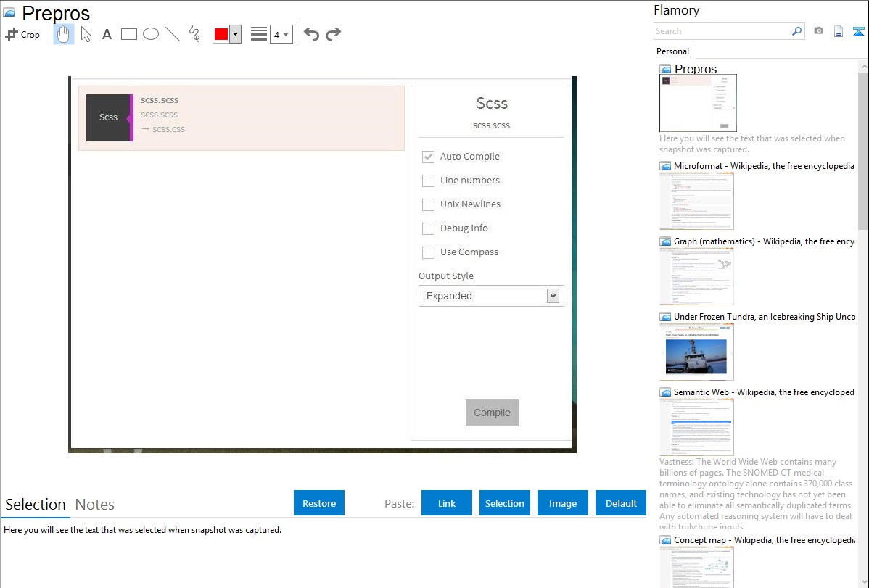Enable the Line numbers checkbox
This screenshot has width=869, height=588.
pos(428,181)
